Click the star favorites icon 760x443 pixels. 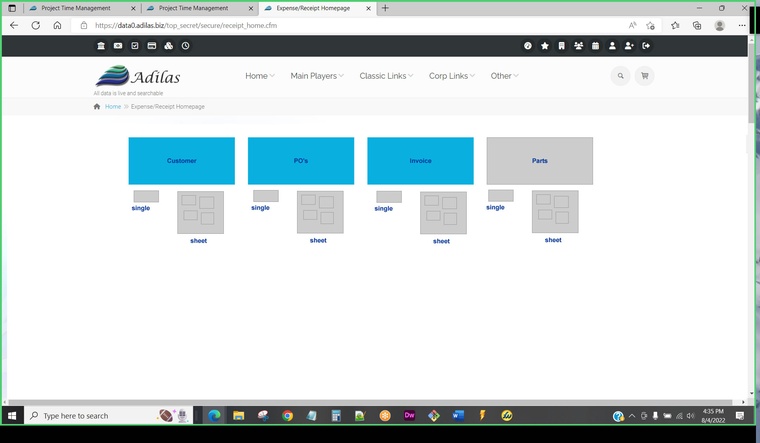(x=545, y=46)
